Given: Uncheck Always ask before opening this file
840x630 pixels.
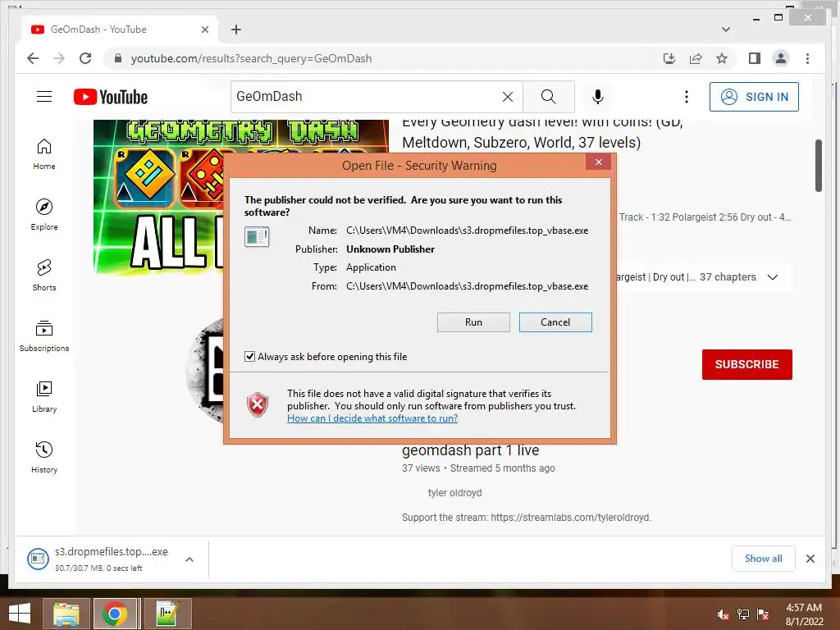Looking at the screenshot, I should [x=249, y=356].
